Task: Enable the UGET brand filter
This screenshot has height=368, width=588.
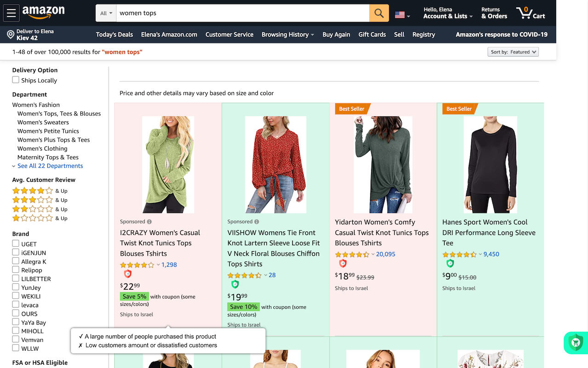Action: tap(16, 244)
